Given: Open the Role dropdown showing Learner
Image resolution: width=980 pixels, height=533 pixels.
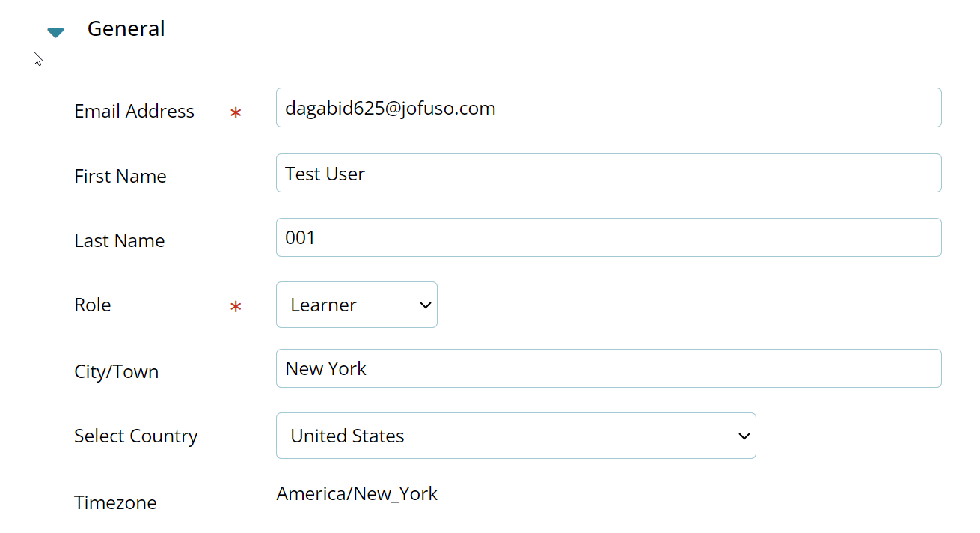Looking at the screenshot, I should pyautogui.click(x=356, y=305).
